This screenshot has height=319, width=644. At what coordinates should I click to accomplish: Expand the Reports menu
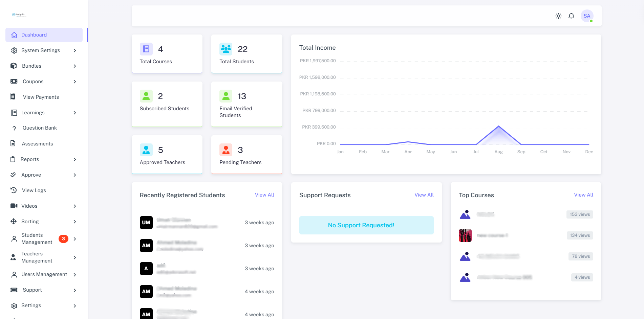tap(44, 159)
